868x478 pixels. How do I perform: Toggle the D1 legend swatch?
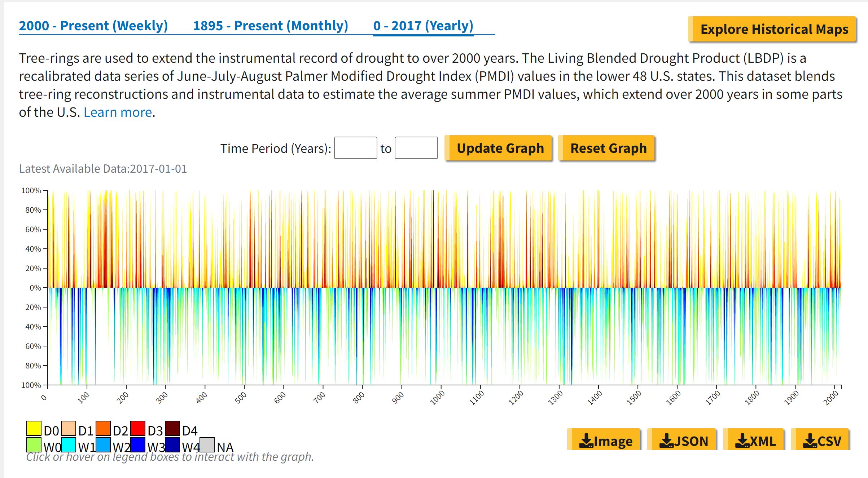click(x=69, y=428)
